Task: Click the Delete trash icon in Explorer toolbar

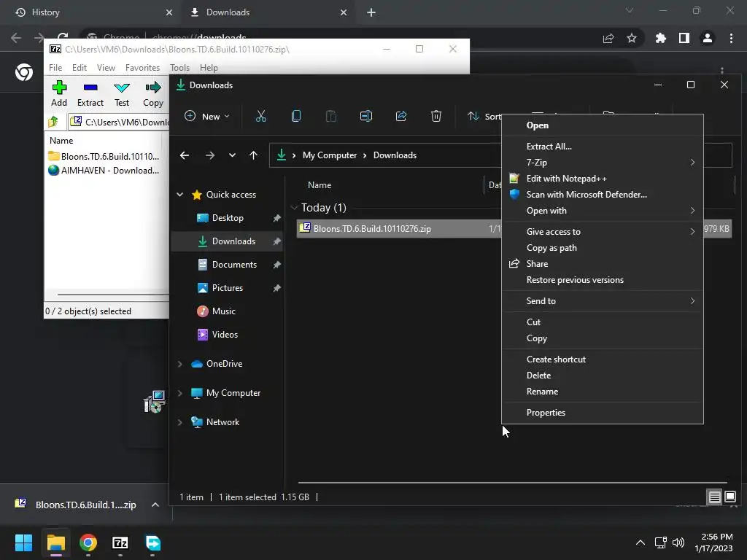Action: (x=436, y=116)
